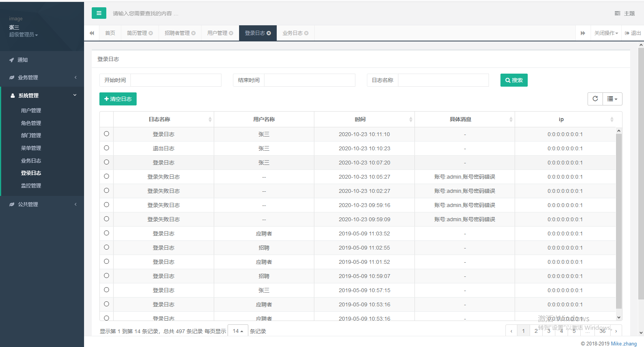Close the 简历管理 tab with its x icon

pyautogui.click(x=151, y=33)
